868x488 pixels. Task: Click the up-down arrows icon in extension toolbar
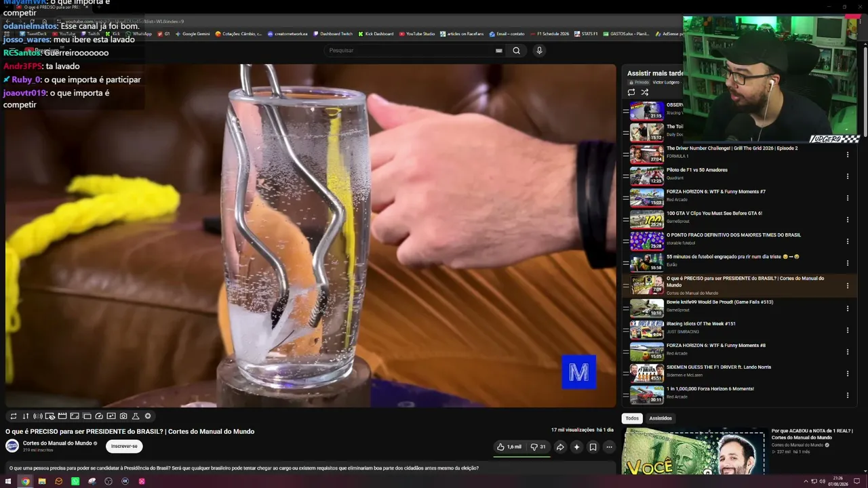coord(26,416)
